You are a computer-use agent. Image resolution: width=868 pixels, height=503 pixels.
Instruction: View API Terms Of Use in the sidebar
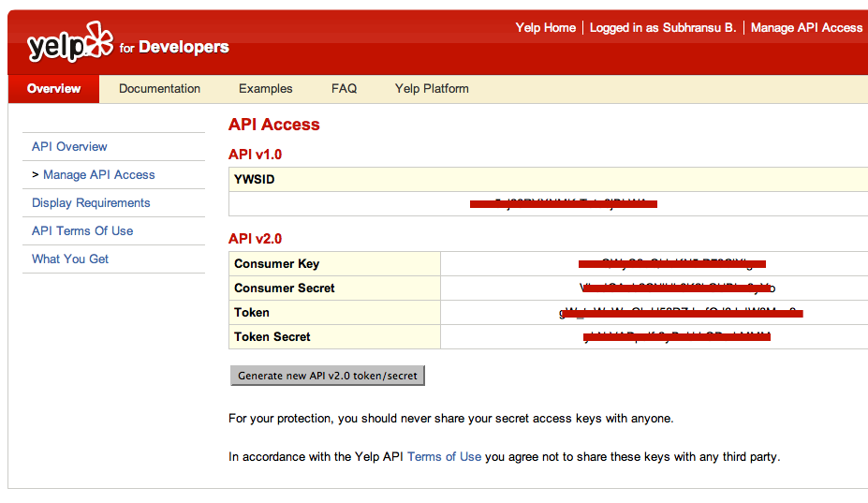coord(82,231)
